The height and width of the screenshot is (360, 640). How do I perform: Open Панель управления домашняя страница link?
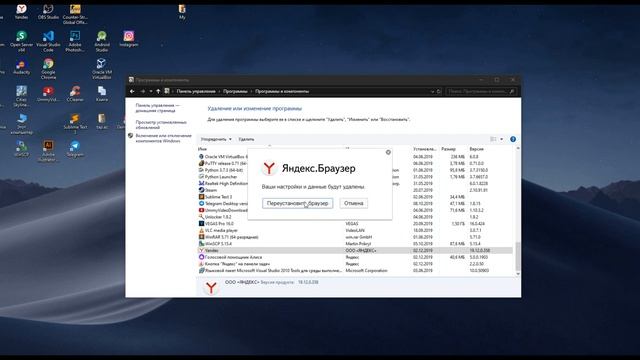pos(158,108)
